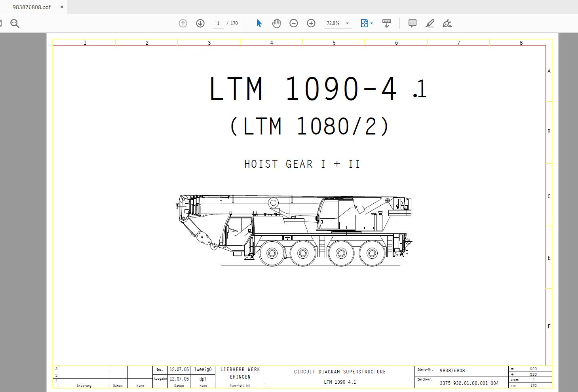Go to previous page arrow
The image size is (578, 392).
point(183,23)
